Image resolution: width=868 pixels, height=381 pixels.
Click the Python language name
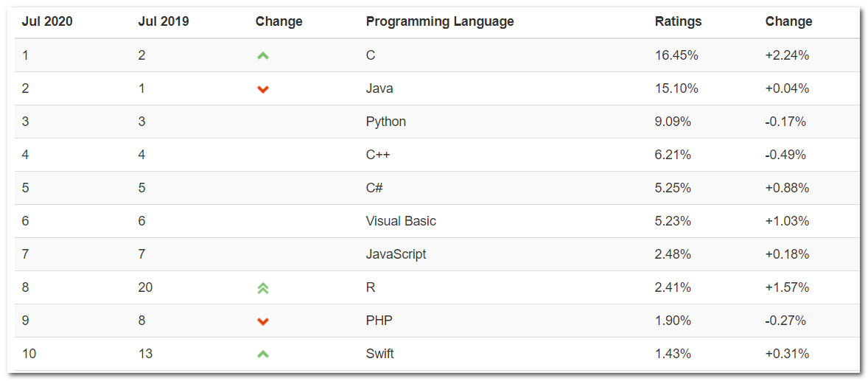[385, 122]
